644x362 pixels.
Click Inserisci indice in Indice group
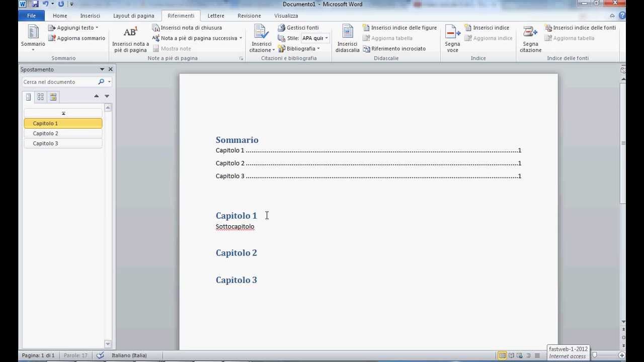click(487, 28)
